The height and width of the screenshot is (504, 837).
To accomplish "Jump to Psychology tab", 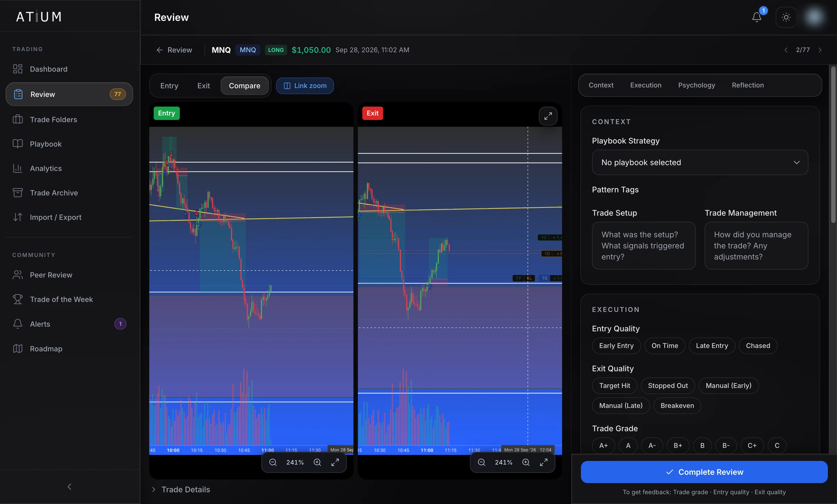I will 696,85.
